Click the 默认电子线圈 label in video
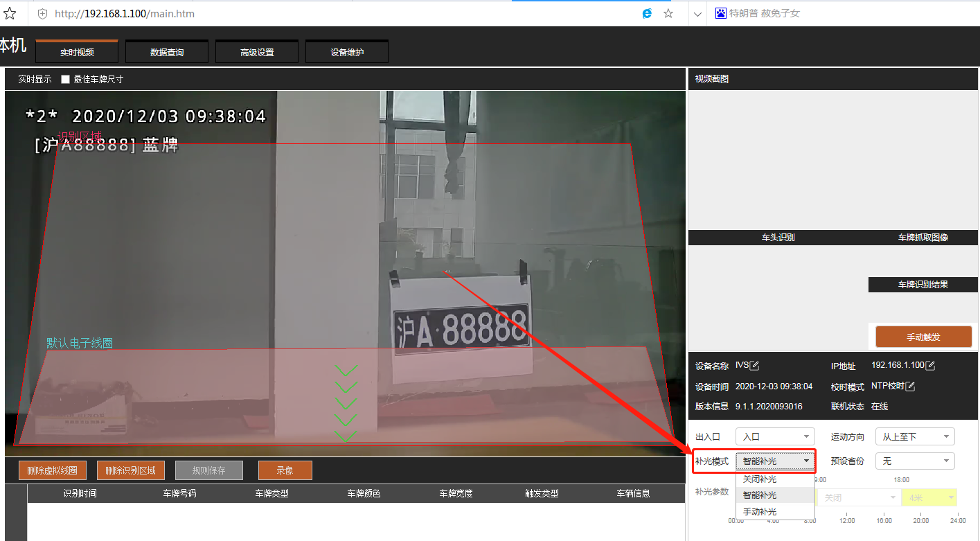This screenshot has width=980, height=541. [x=80, y=343]
